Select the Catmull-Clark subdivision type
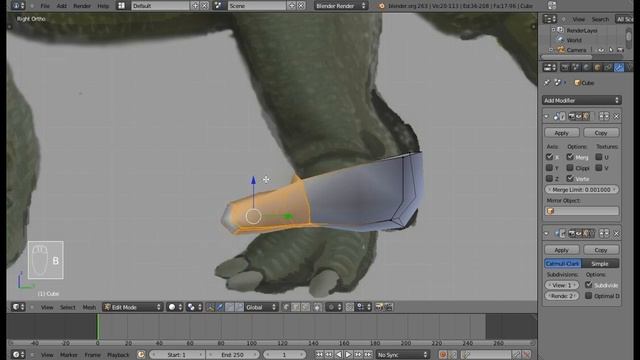The width and height of the screenshot is (640, 360). click(x=563, y=264)
